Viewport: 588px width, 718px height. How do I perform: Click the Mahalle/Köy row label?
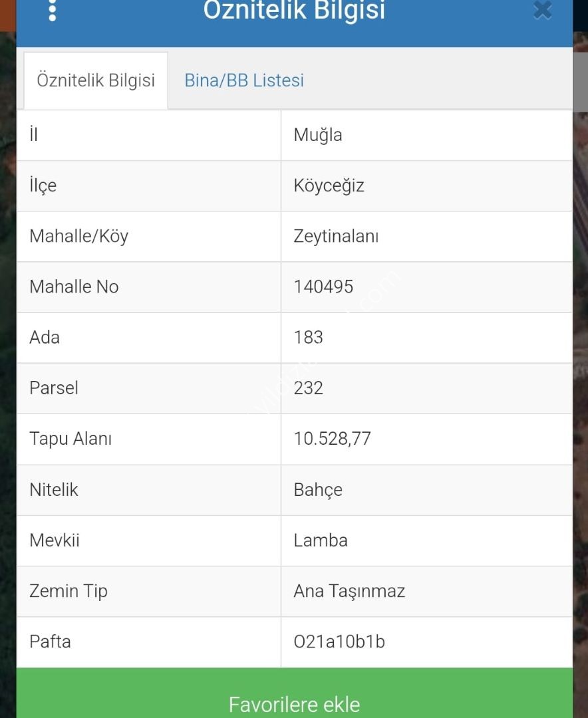click(79, 237)
